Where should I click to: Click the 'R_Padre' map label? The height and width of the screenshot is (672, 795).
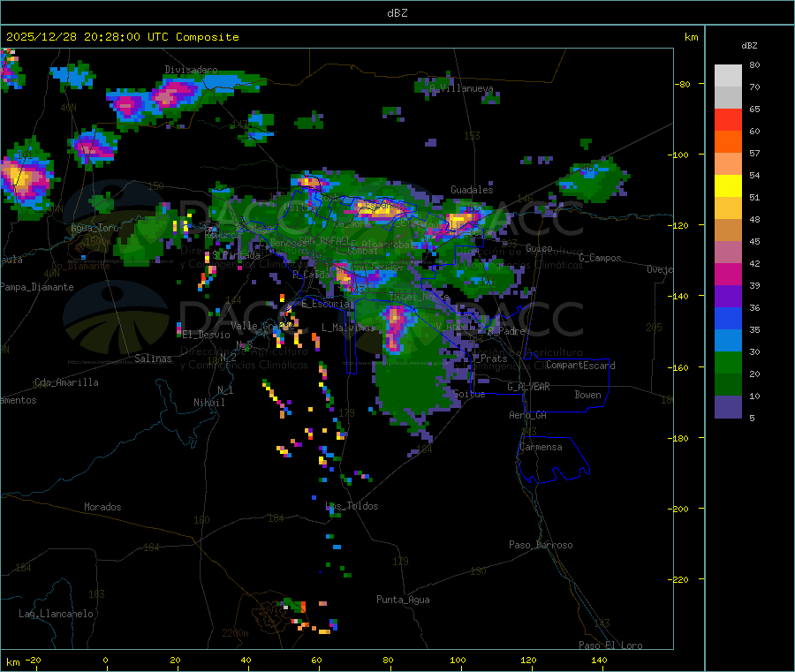point(506,331)
